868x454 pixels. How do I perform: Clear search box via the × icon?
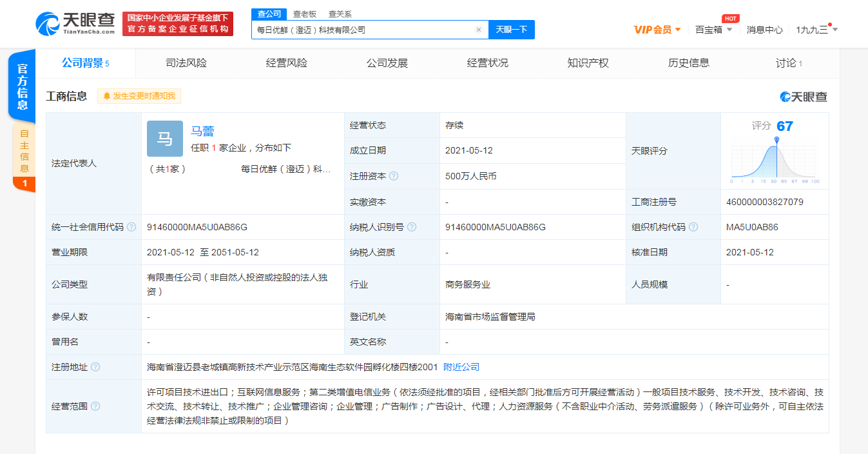pos(479,29)
